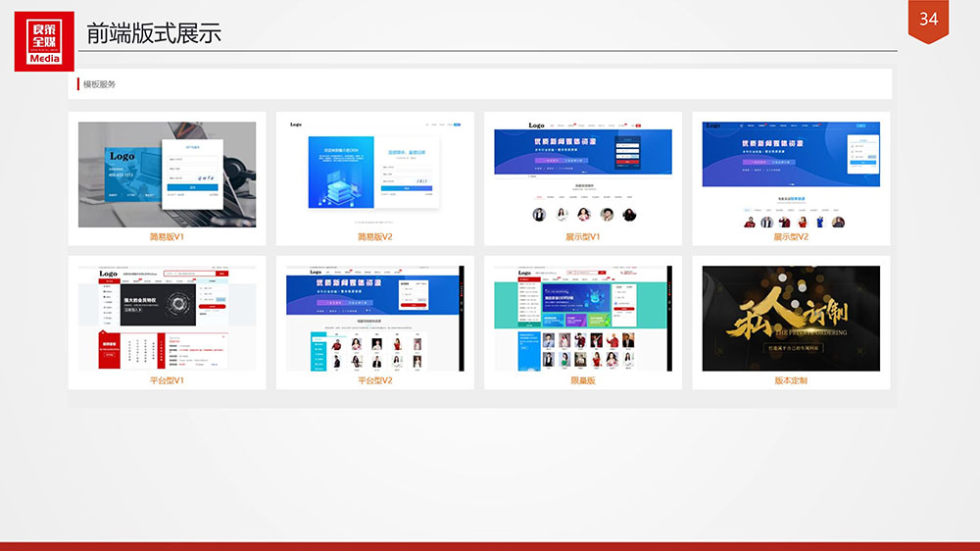Click the page number 34 badge

pyautogui.click(x=928, y=21)
